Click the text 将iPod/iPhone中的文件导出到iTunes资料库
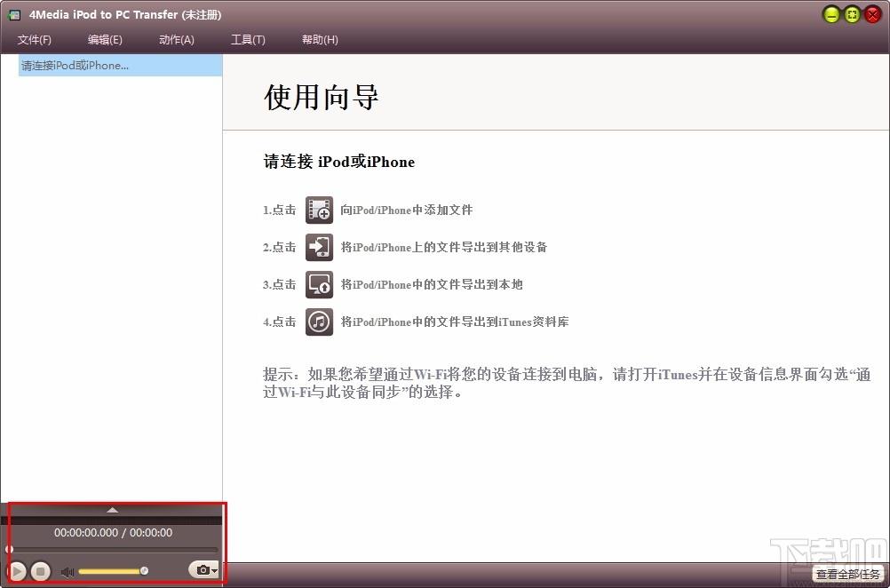 click(455, 322)
